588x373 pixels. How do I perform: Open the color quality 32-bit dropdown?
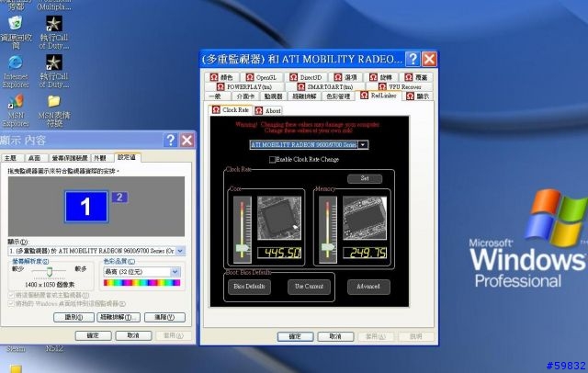click(175, 272)
